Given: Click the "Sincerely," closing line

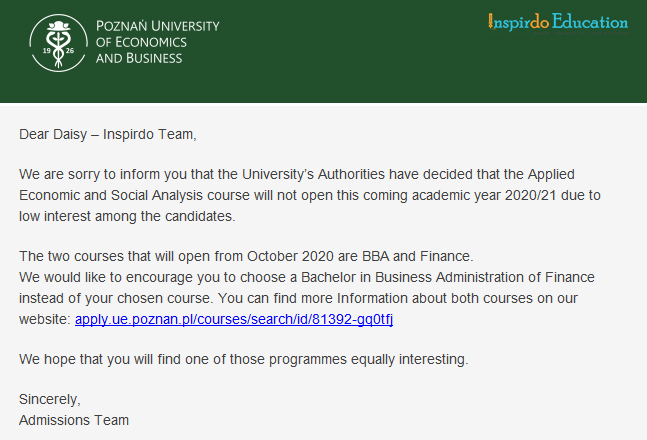Looking at the screenshot, I should [x=50, y=399].
